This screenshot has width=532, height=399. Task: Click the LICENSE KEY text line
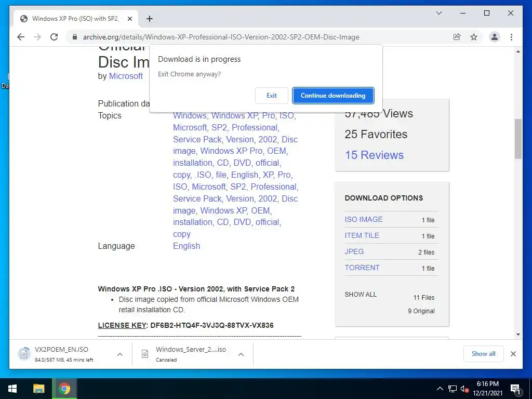coord(185,325)
